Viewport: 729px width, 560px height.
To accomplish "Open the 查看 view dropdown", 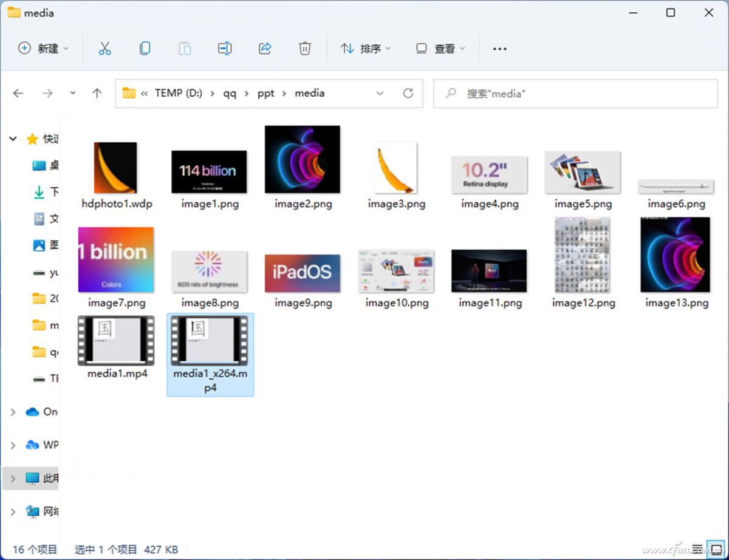I will (x=440, y=48).
